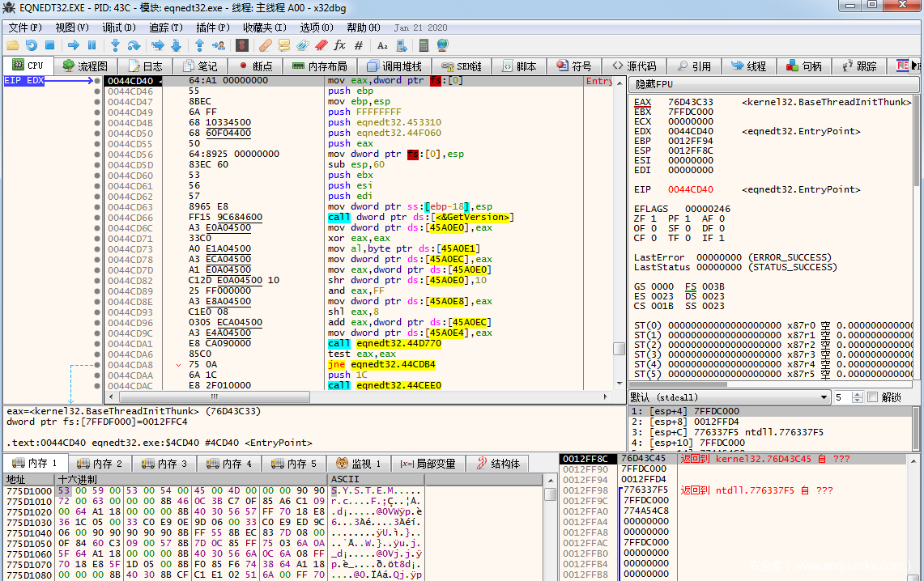Increase the argument count spinner value
Screen dimensions: 924x581
pyautogui.click(x=858, y=394)
